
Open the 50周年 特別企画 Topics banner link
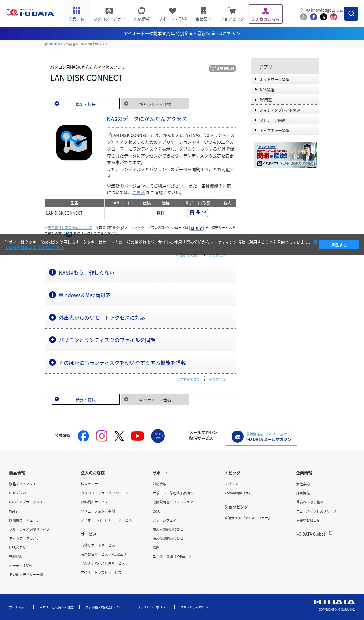coord(182,33)
